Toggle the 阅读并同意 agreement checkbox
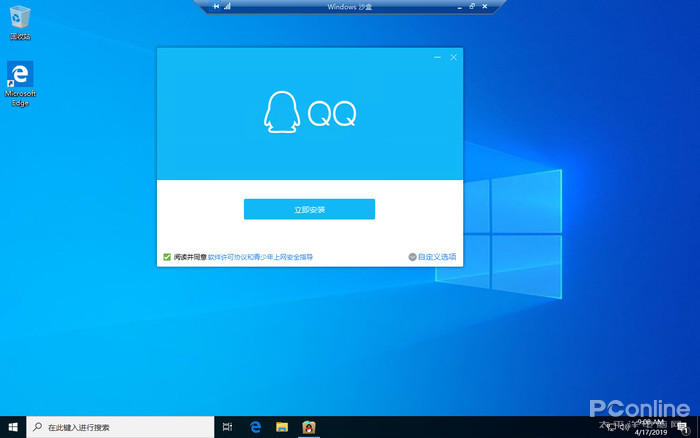Viewport: 700px width, 438px height. click(x=167, y=257)
